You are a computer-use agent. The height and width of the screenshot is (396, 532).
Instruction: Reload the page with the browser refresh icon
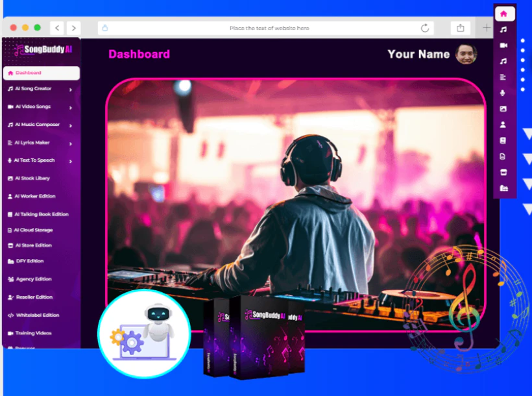pyautogui.click(x=425, y=28)
